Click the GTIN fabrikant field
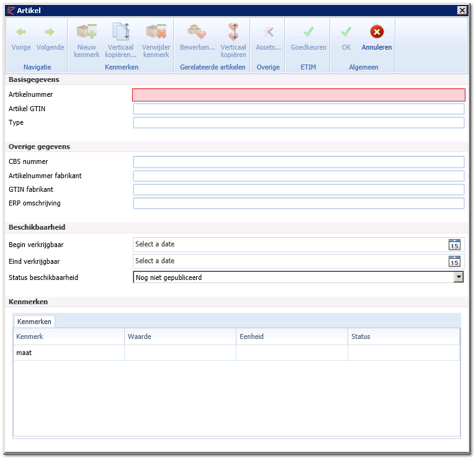Screen dimensions: 476x460 [x=299, y=189]
